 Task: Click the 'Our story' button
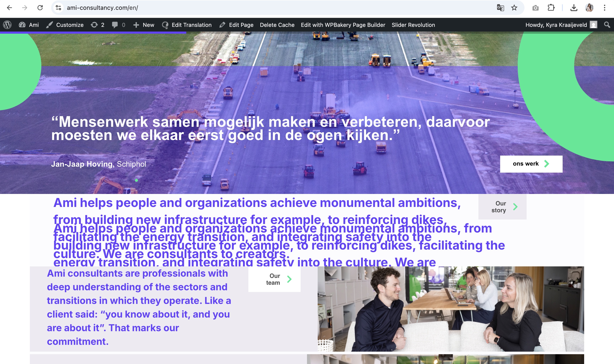click(x=502, y=207)
